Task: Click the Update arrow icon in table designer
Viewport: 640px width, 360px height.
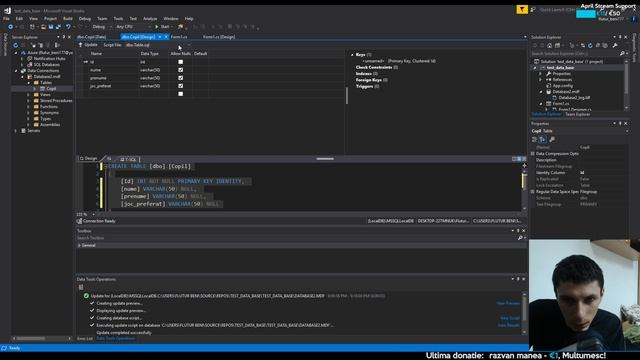Action: [80, 45]
